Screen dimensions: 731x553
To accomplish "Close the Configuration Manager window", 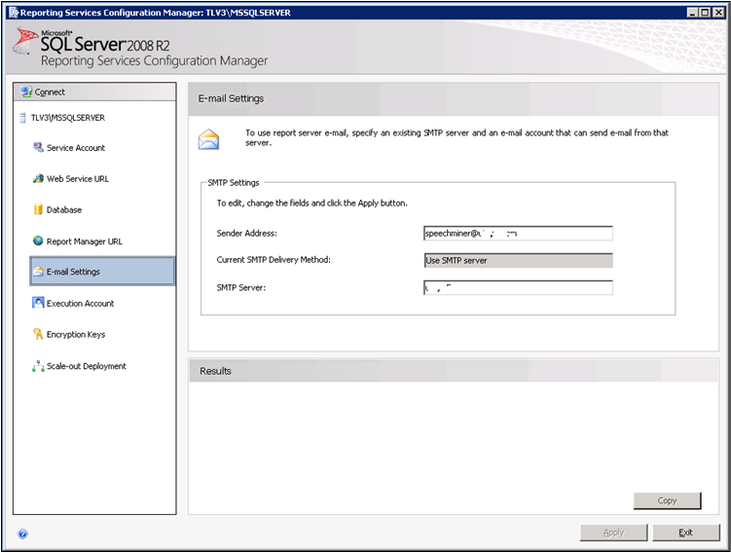I will pos(718,13).
